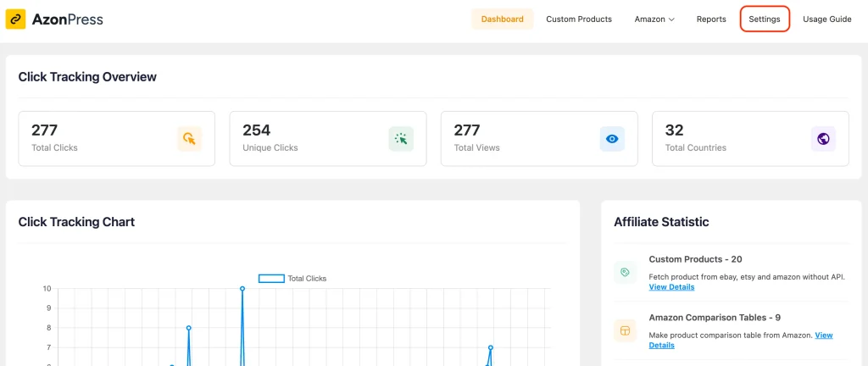Click the Total Clicks cursor icon
The image size is (868, 366).
point(189,139)
